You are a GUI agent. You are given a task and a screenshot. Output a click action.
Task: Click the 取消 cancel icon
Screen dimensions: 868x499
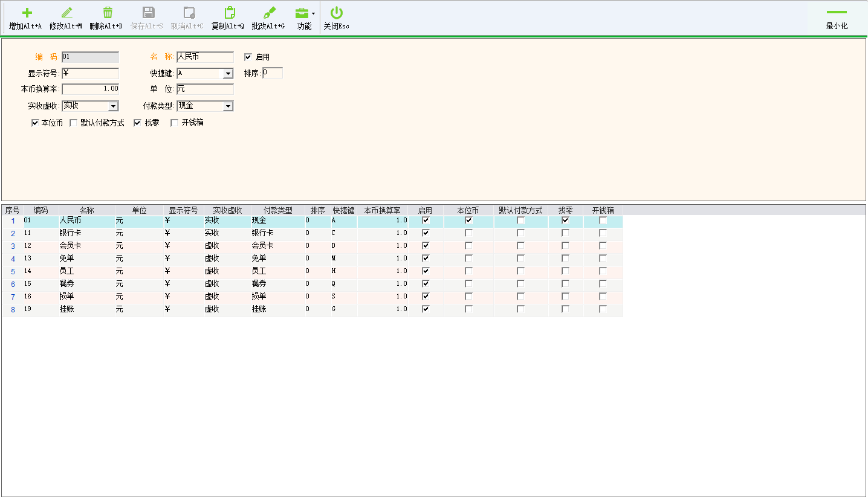(x=189, y=13)
